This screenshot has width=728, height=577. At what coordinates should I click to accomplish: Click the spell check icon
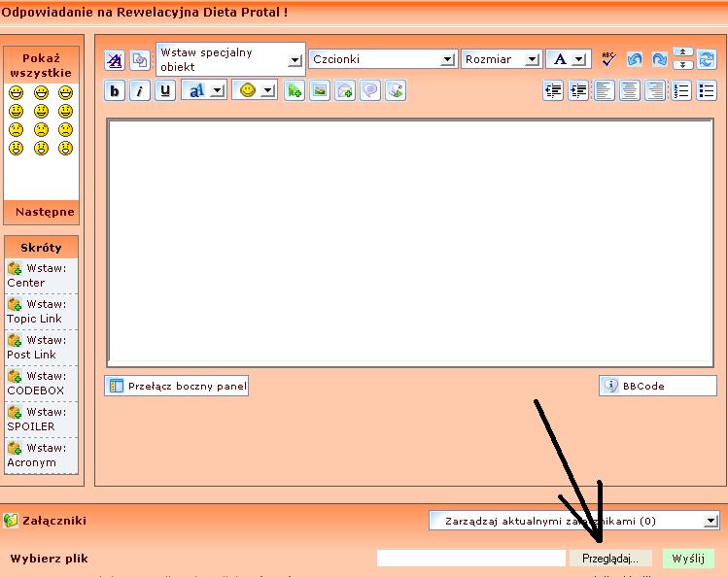pyautogui.click(x=609, y=59)
